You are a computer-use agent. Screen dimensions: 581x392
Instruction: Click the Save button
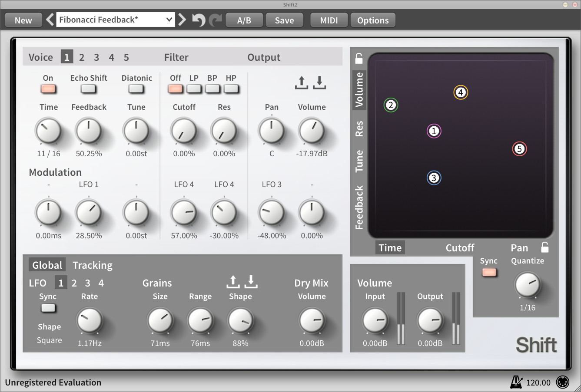(x=284, y=20)
